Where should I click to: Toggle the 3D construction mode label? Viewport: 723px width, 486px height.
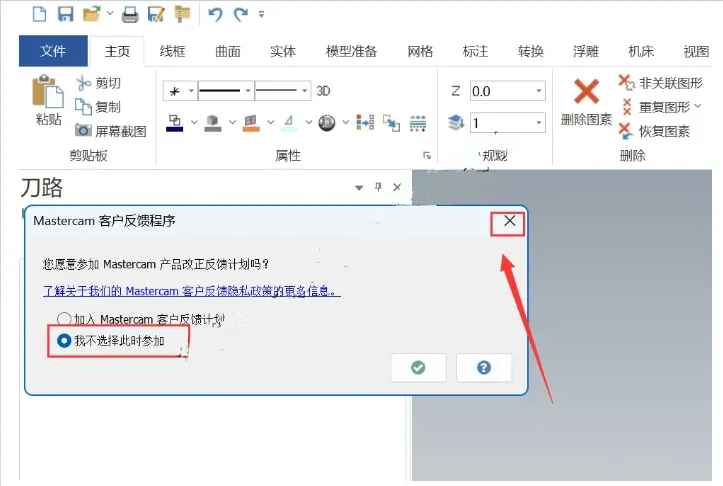pyautogui.click(x=323, y=91)
